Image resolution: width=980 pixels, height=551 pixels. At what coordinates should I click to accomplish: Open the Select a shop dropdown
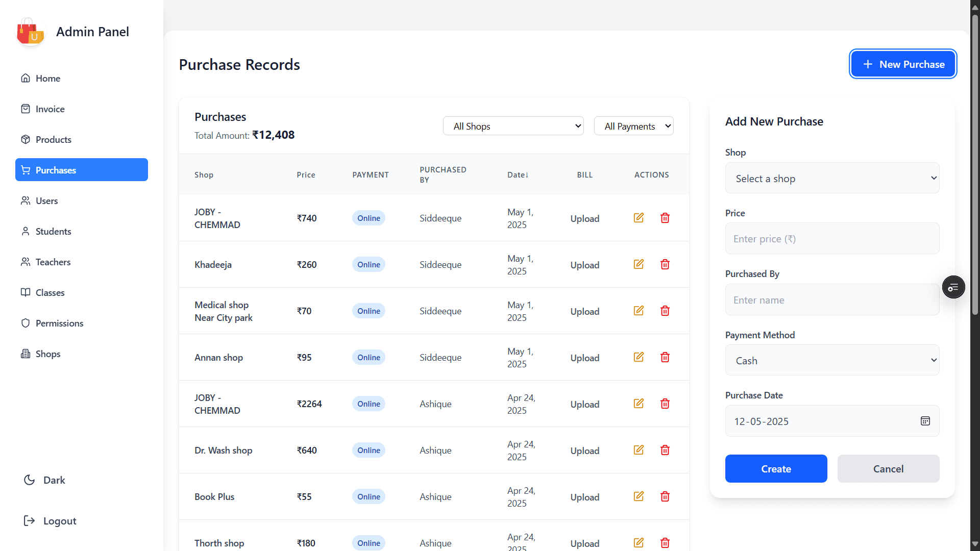(x=832, y=178)
